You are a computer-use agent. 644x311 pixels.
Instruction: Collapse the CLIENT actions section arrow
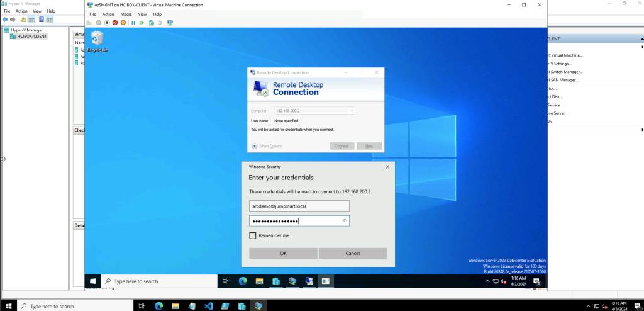click(642, 38)
